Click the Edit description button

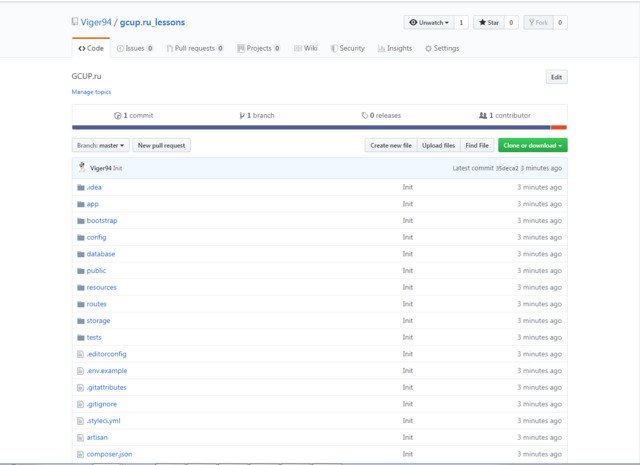point(557,77)
